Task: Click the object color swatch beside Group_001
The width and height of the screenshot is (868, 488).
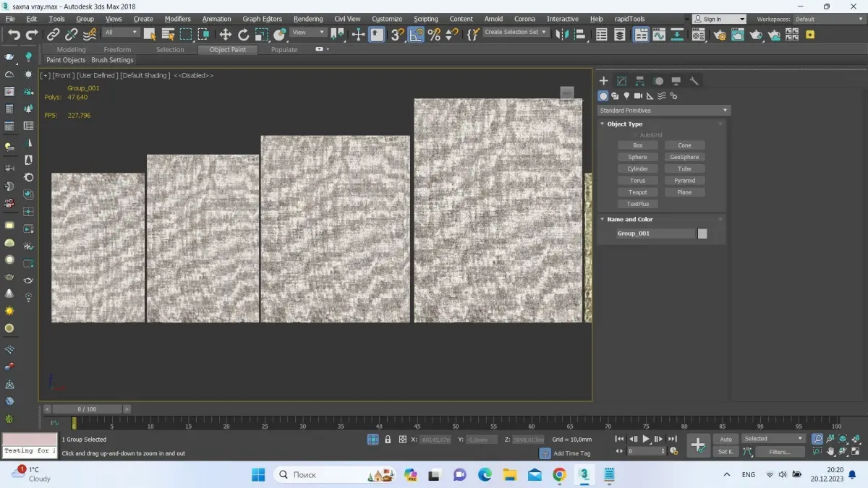Action: tap(702, 234)
